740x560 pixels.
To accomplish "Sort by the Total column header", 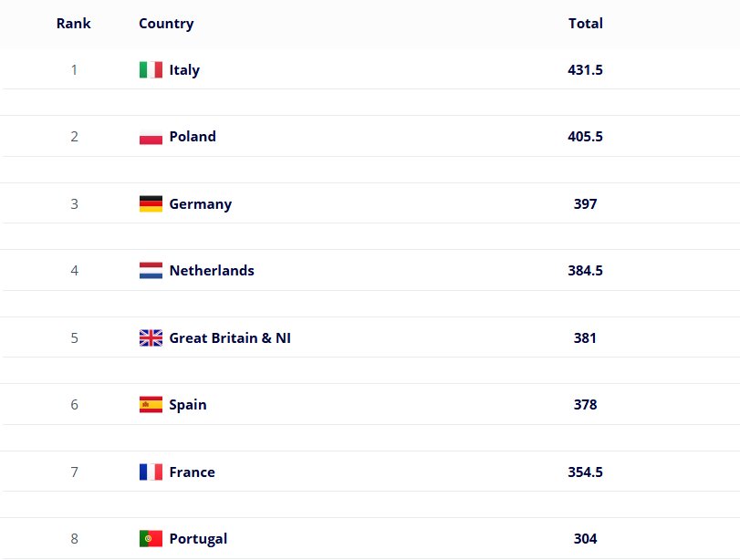I will 585,24.
